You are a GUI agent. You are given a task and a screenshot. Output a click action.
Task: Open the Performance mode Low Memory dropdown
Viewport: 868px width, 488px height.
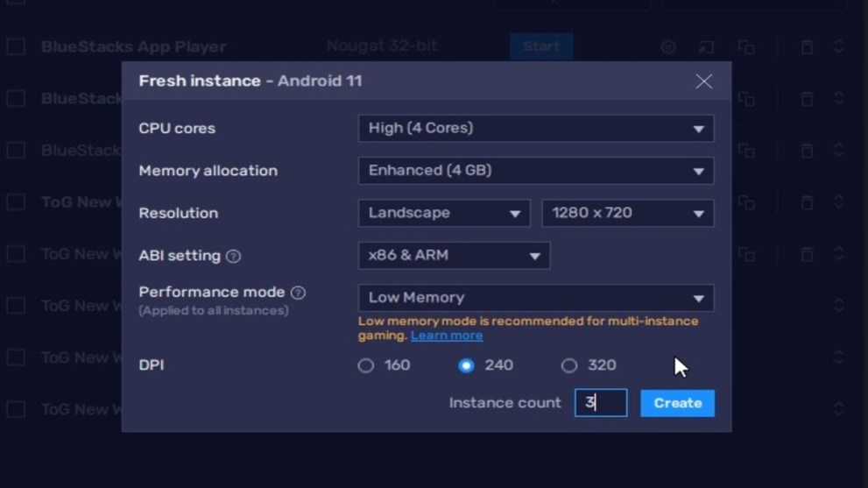[x=536, y=298]
